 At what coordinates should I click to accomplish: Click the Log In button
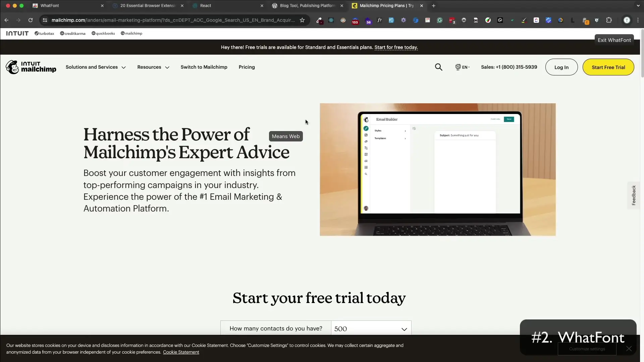pos(561,67)
